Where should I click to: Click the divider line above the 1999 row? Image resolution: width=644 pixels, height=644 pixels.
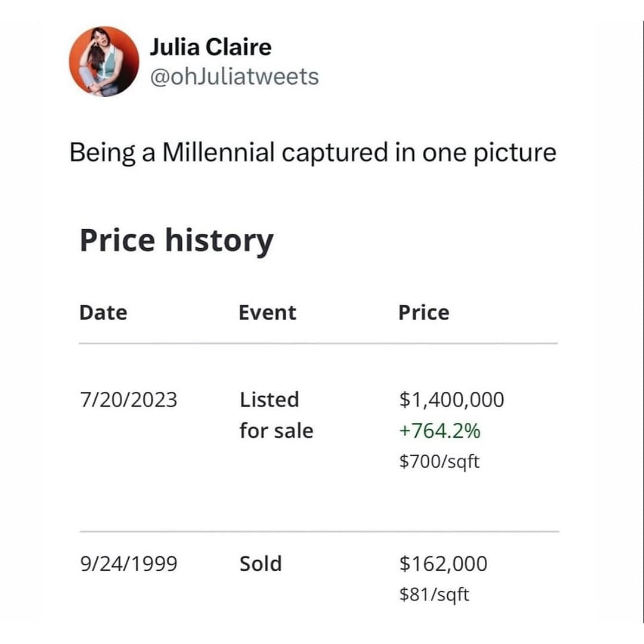(318, 531)
